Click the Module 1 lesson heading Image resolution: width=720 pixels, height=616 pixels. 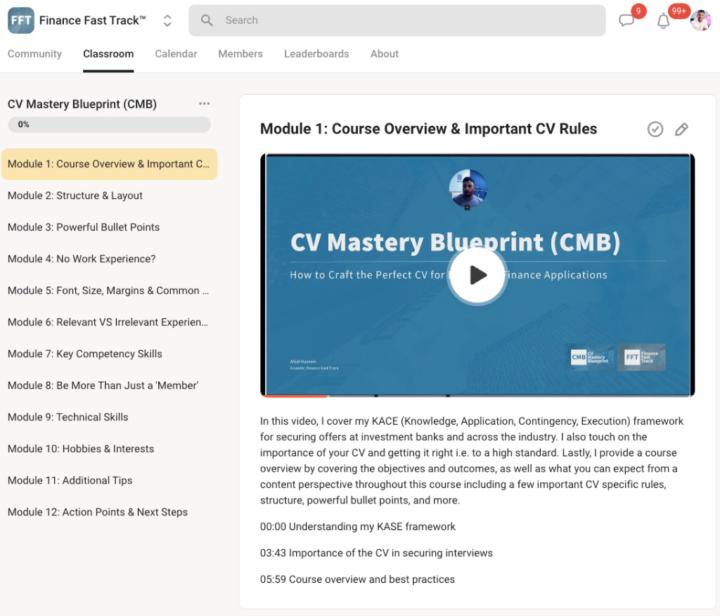(x=428, y=129)
